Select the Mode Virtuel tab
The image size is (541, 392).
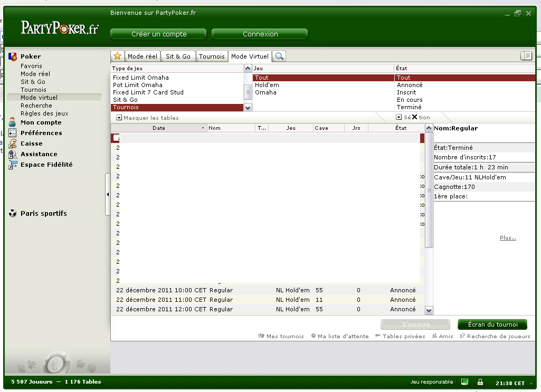[250, 56]
